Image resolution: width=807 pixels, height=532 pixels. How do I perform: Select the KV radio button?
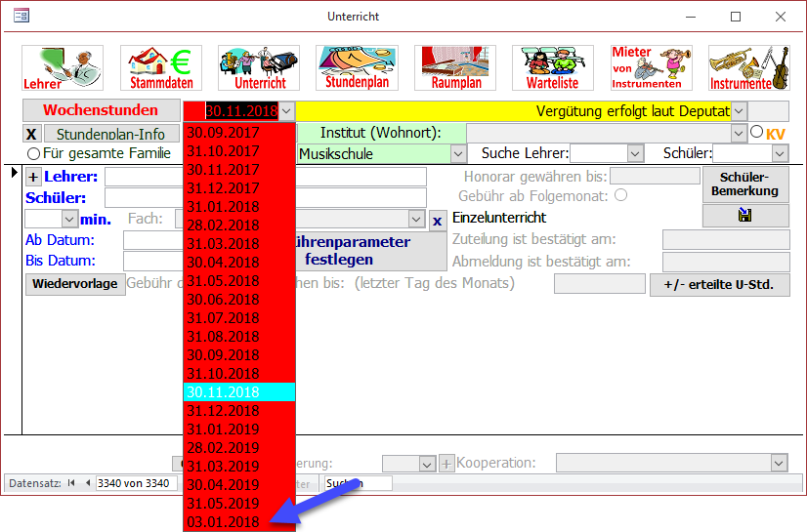click(756, 133)
